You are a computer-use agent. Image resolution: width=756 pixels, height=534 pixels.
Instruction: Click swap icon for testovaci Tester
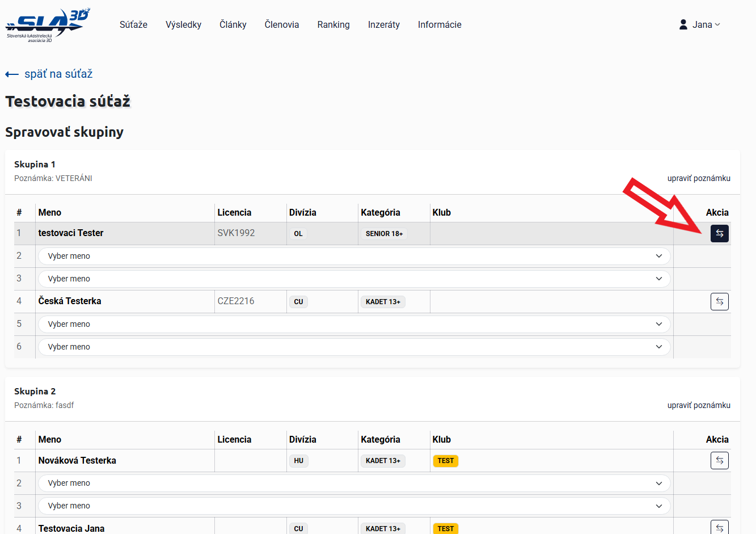(719, 233)
